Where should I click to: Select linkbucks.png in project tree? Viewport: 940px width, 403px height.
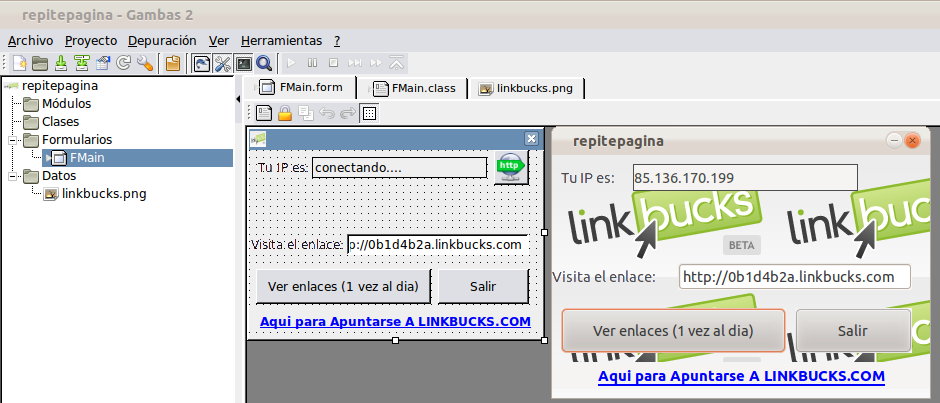pos(104,194)
